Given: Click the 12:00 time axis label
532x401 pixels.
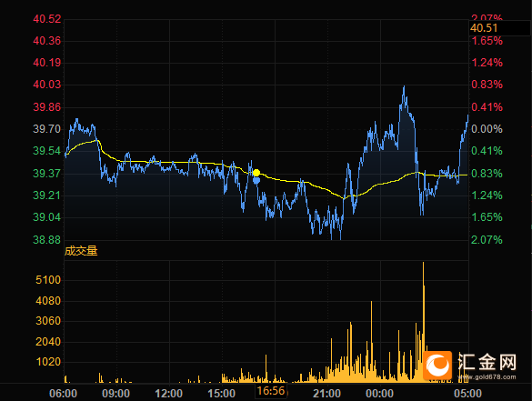Looking at the screenshot, I should click(x=168, y=394).
